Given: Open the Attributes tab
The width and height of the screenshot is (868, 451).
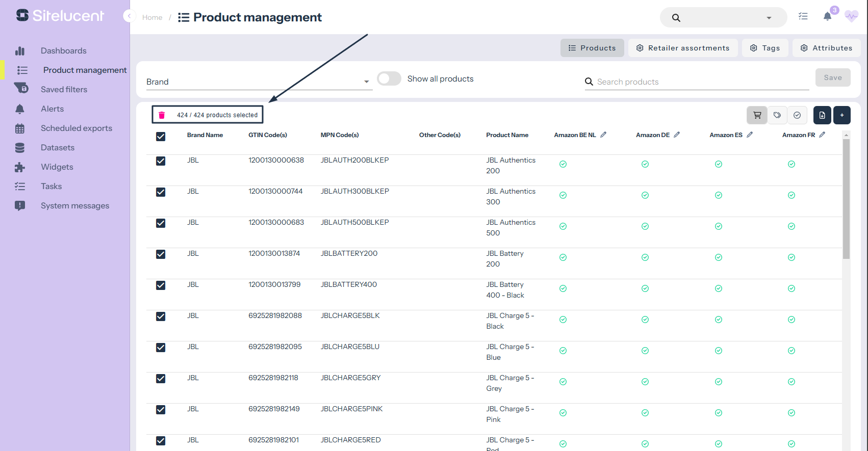Looking at the screenshot, I should (x=826, y=48).
